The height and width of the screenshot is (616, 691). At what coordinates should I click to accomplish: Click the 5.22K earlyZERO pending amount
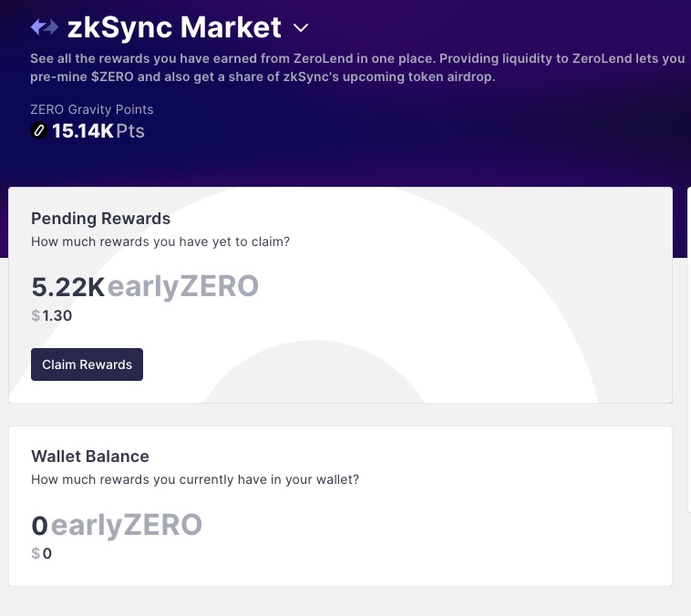pyautogui.click(x=68, y=287)
